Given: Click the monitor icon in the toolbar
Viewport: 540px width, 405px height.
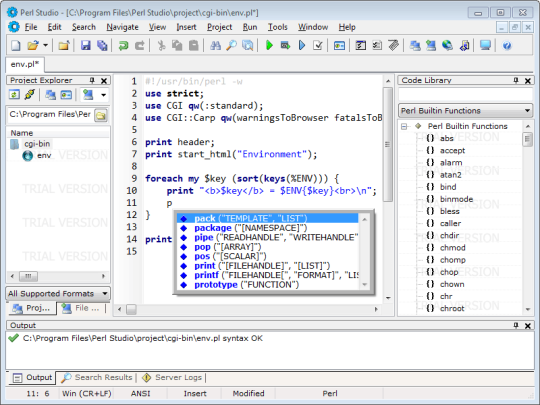Looking at the screenshot, I should coord(485,45).
